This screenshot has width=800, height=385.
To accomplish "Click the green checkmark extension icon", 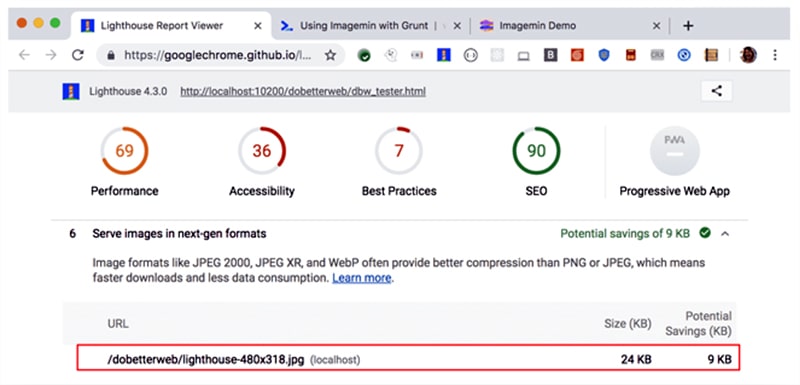I will click(x=364, y=56).
